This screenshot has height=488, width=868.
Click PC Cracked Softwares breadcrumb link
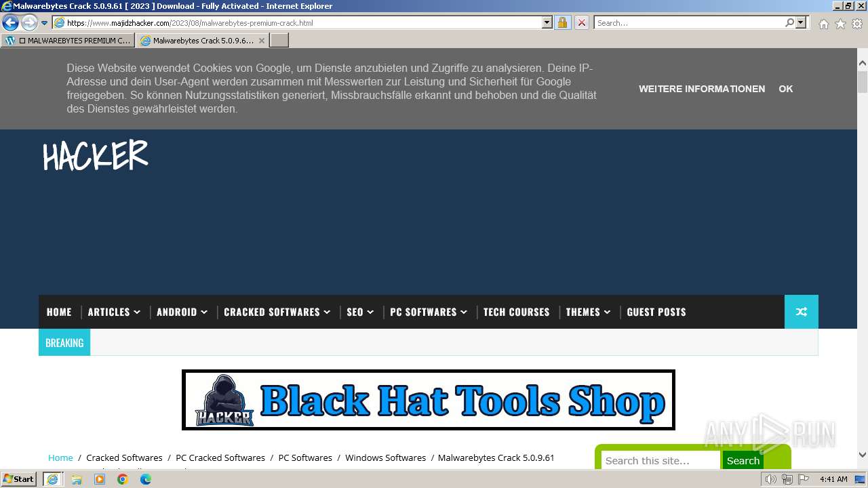click(220, 457)
